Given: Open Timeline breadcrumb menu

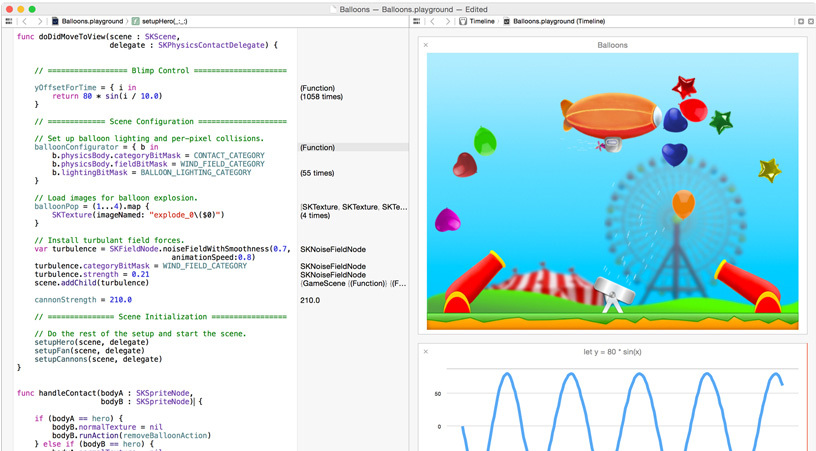Looking at the screenshot, I should 482,21.
